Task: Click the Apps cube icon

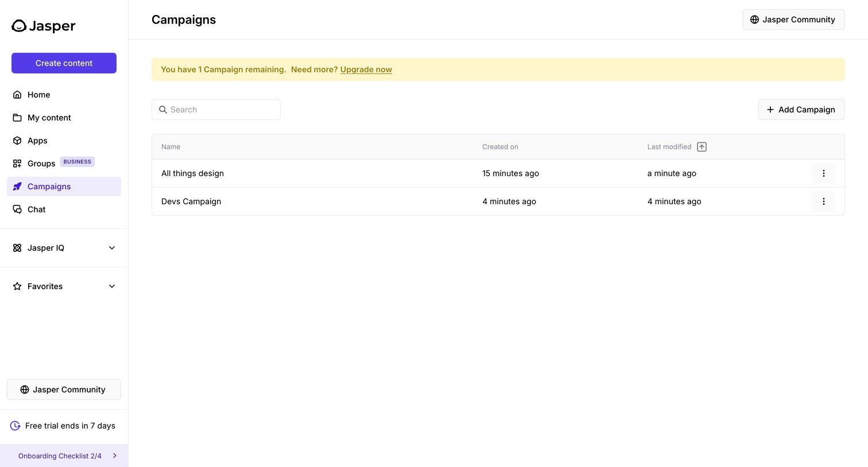Action: pos(17,141)
